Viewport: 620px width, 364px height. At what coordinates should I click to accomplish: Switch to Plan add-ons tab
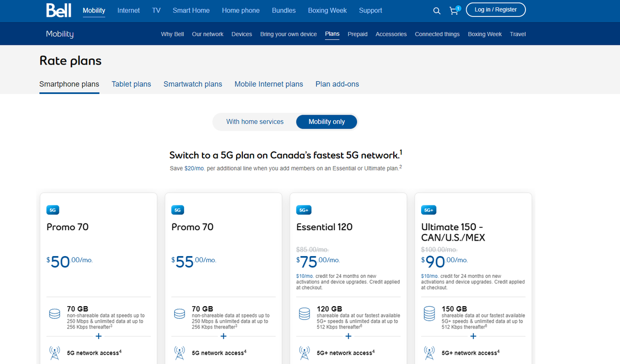pos(337,84)
